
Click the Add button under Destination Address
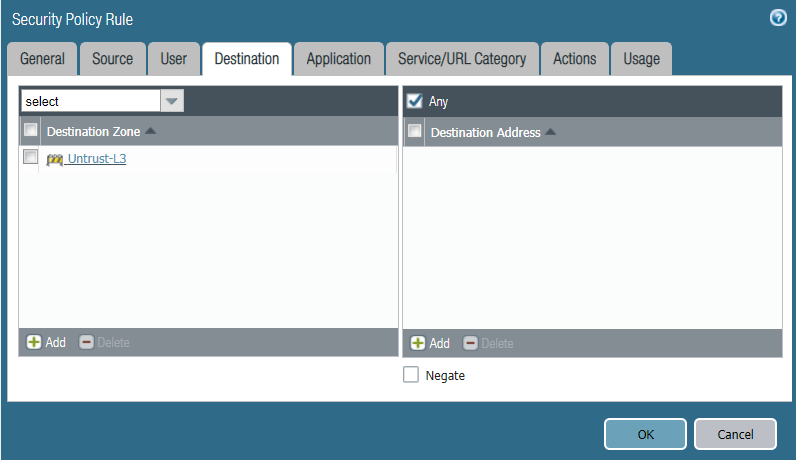[x=430, y=343]
